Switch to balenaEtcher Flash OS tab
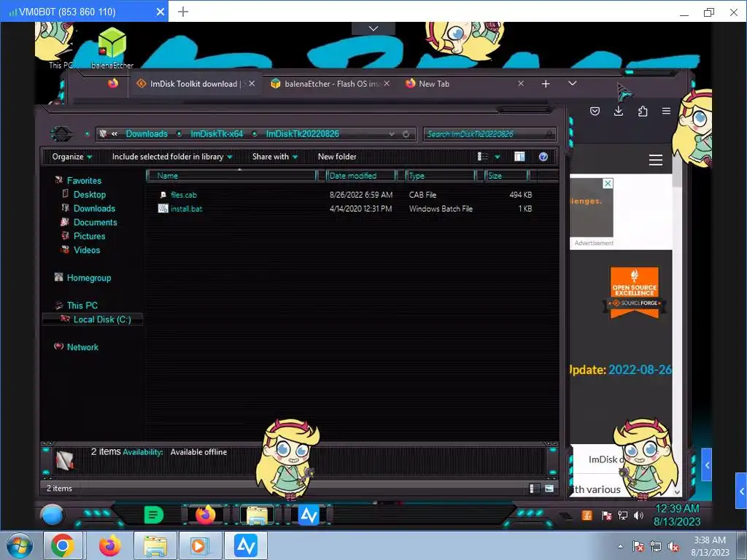 coord(330,84)
